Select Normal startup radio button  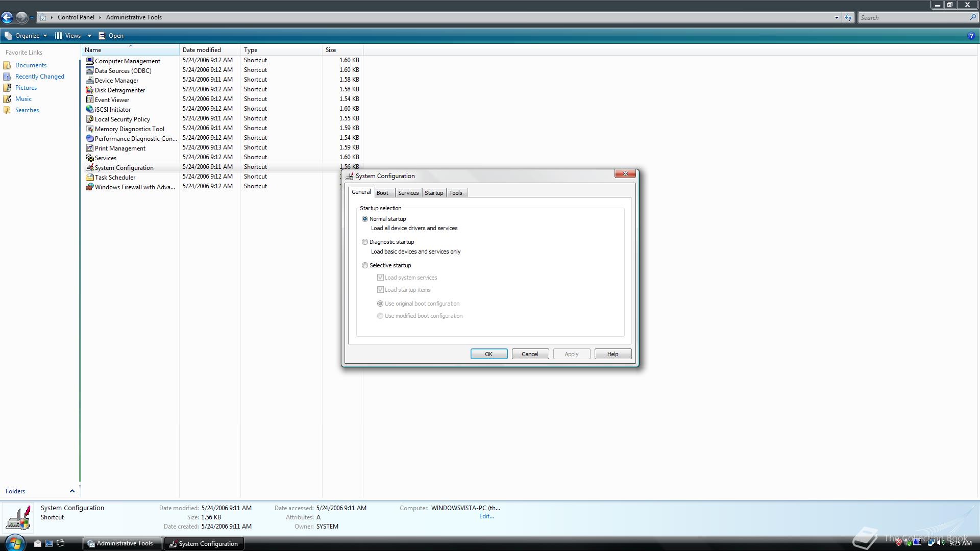365,219
